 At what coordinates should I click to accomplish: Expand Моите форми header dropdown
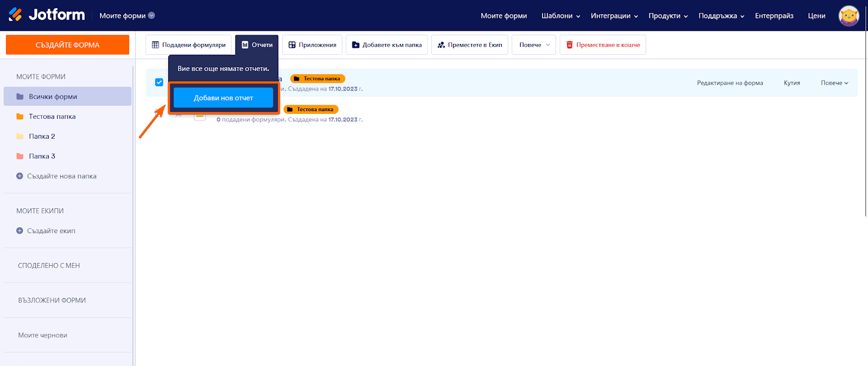(127, 16)
